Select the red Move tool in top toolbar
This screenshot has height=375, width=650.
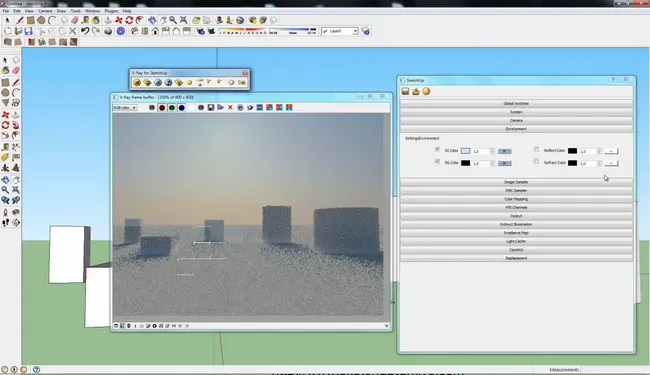click(119, 20)
